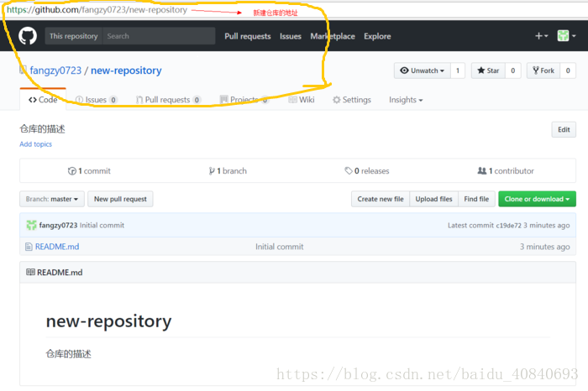Click Create new file button
Image resolution: width=588 pixels, height=391 pixels.
381,199
